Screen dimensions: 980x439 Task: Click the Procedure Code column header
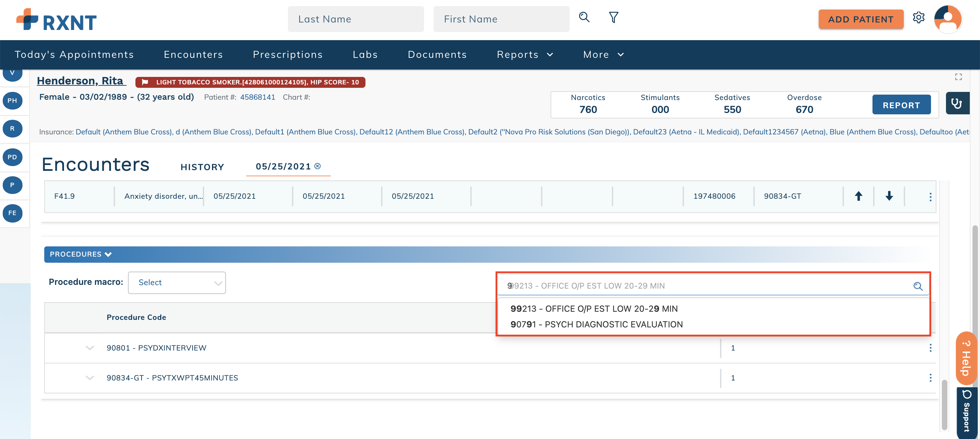click(x=136, y=317)
